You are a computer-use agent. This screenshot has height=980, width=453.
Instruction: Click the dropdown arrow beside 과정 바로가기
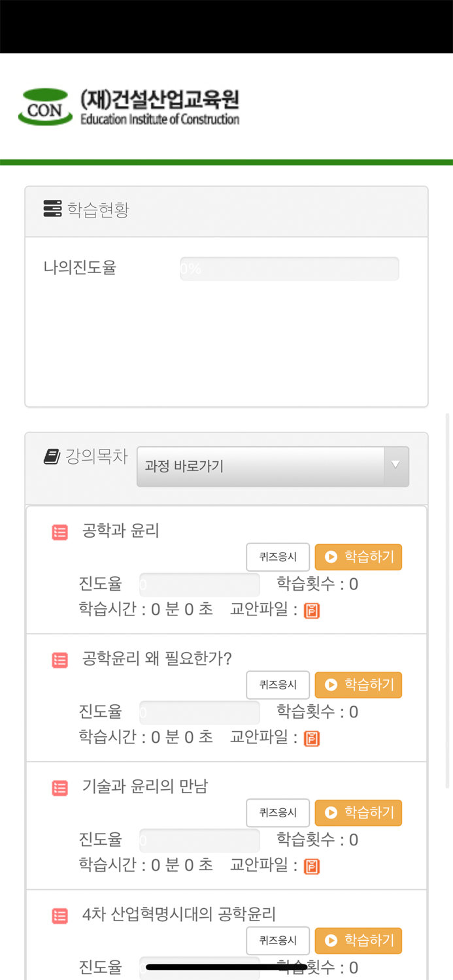click(396, 466)
